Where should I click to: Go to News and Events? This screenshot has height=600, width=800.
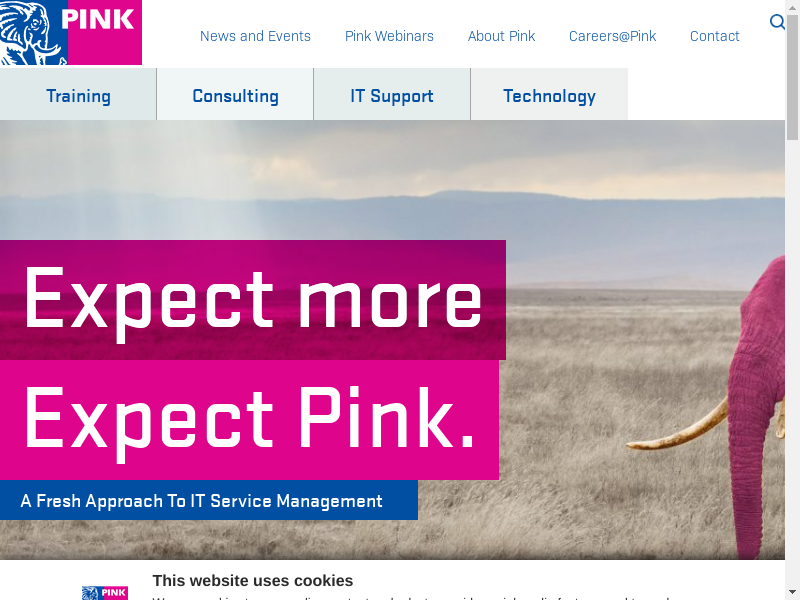point(255,36)
